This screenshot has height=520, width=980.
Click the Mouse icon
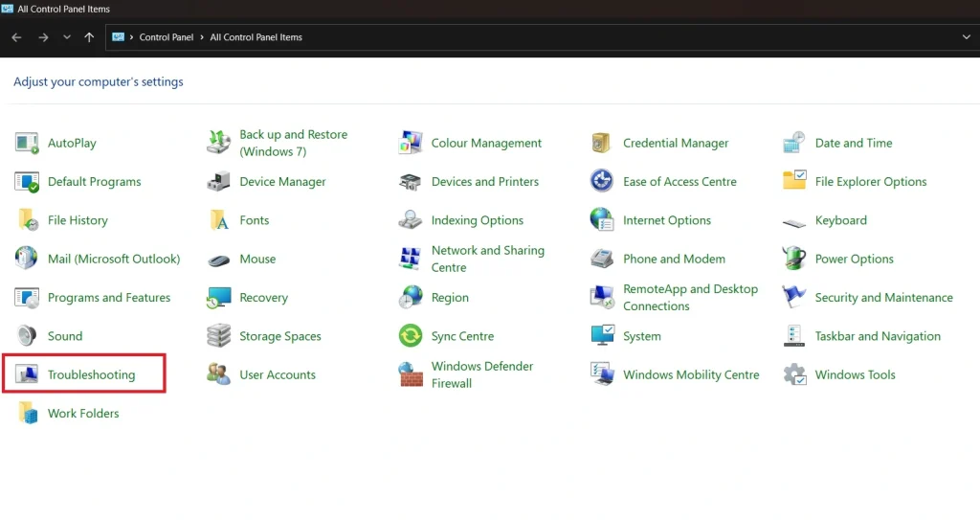[x=219, y=260]
